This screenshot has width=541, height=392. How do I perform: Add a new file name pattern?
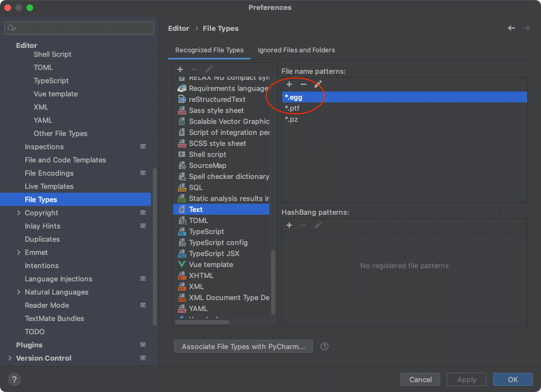pos(289,84)
